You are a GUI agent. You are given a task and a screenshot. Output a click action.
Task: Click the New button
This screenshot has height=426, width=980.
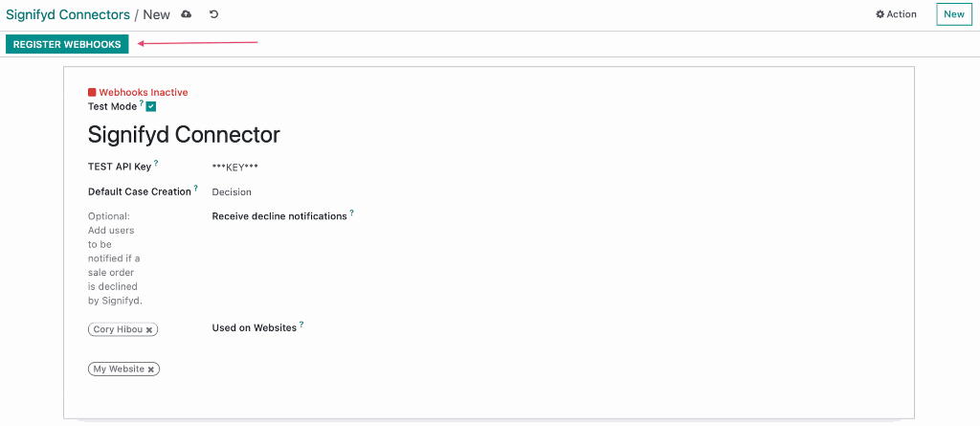(x=954, y=14)
